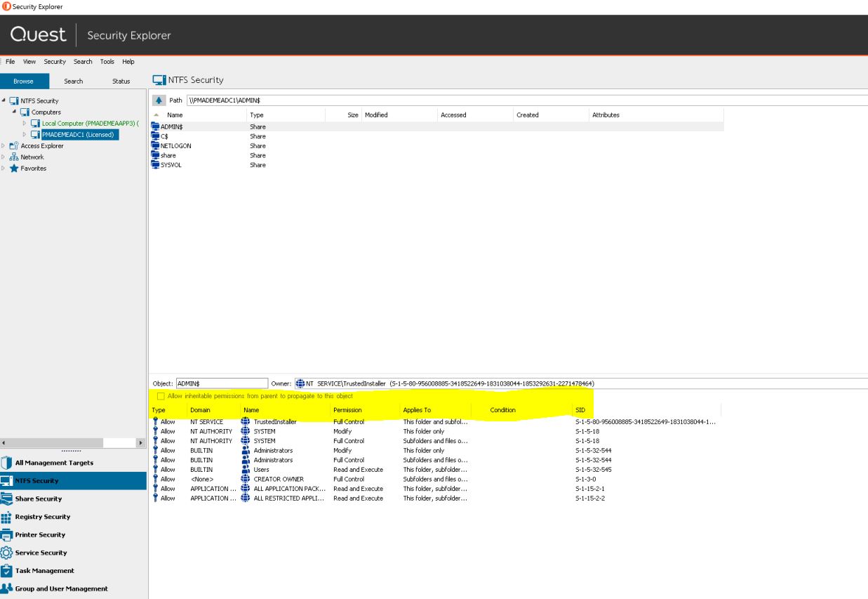This screenshot has height=599, width=868.
Task: Open Group and User Management
Action: point(13,589)
